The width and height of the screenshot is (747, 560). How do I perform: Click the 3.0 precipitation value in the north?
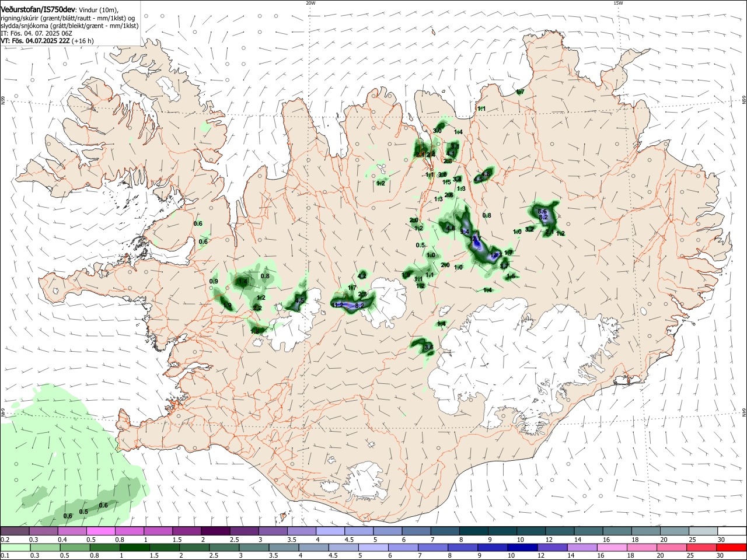pyautogui.click(x=438, y=131)
